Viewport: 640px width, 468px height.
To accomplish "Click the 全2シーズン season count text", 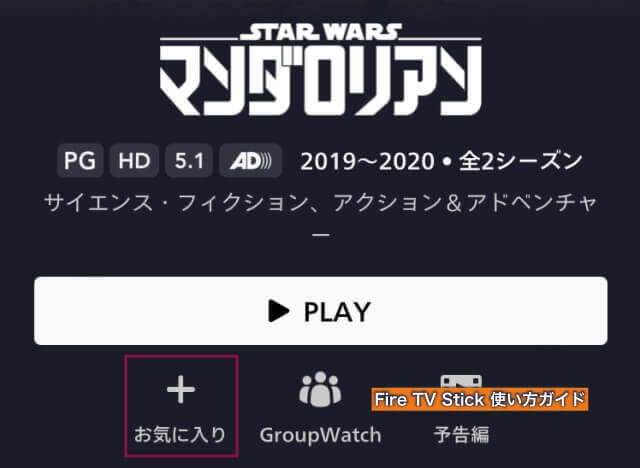I will pos(520,161).
